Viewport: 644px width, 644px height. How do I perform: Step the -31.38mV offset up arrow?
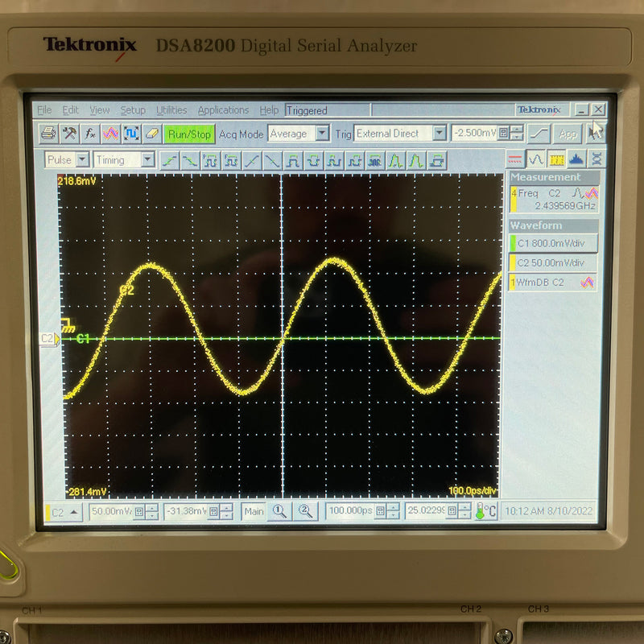click(x=227, y=507)
